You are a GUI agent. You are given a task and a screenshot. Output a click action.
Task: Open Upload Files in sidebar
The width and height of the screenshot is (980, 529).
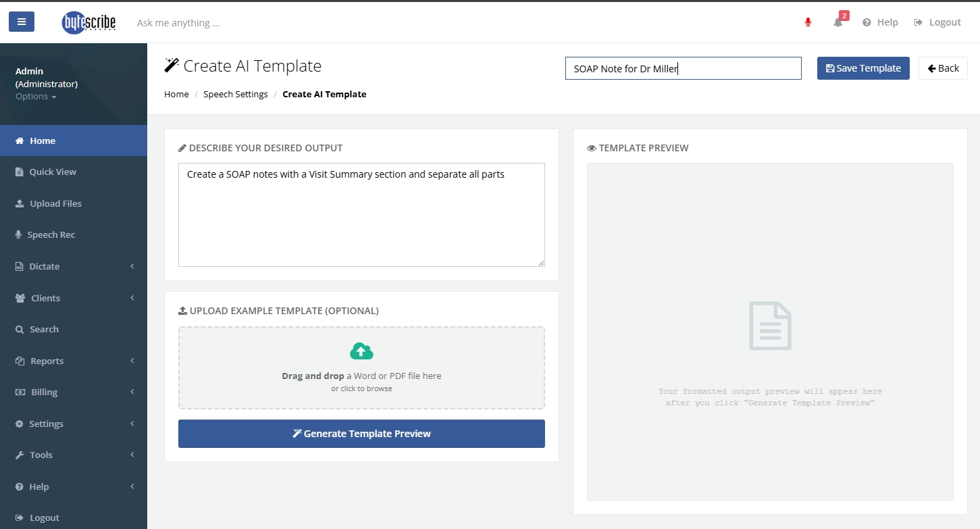point(55,203)
